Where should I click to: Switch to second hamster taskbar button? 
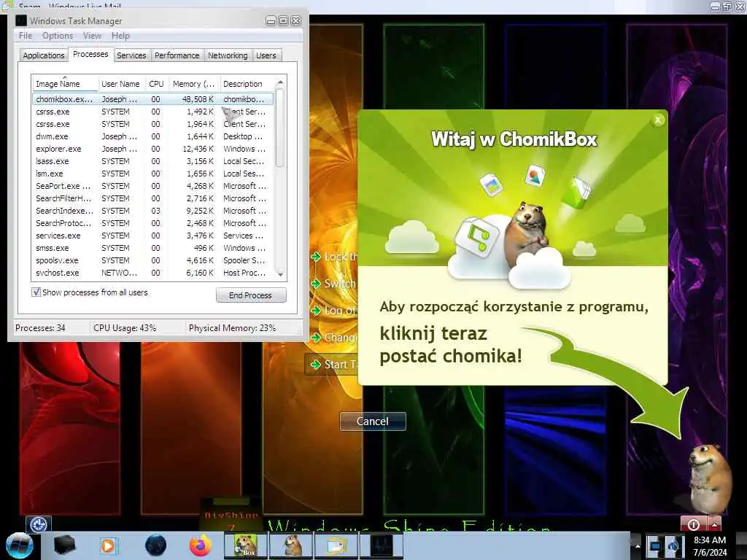(x=292, y=545)
